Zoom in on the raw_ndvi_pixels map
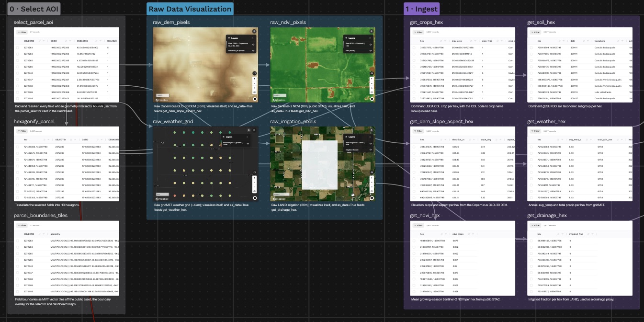The width and height of the screenshot is (644, 322). [372, 79]
